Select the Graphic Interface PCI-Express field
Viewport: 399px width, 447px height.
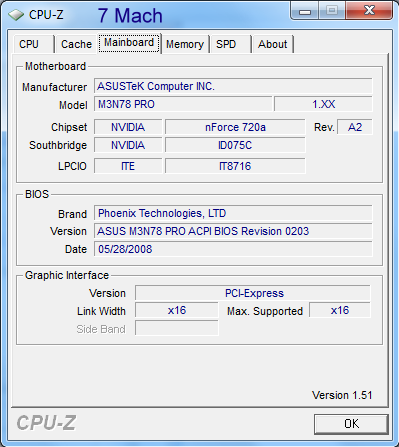(253, 293)
